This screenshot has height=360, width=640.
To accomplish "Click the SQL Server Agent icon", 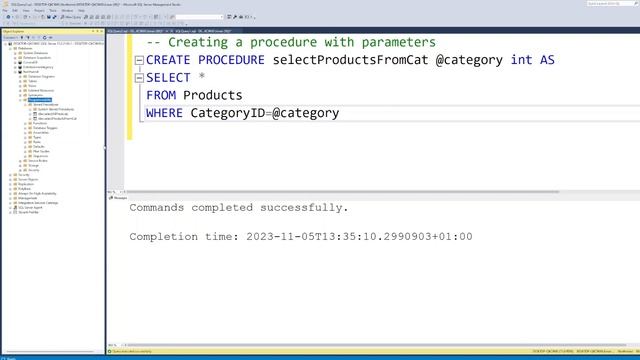I will coord(15,208).
